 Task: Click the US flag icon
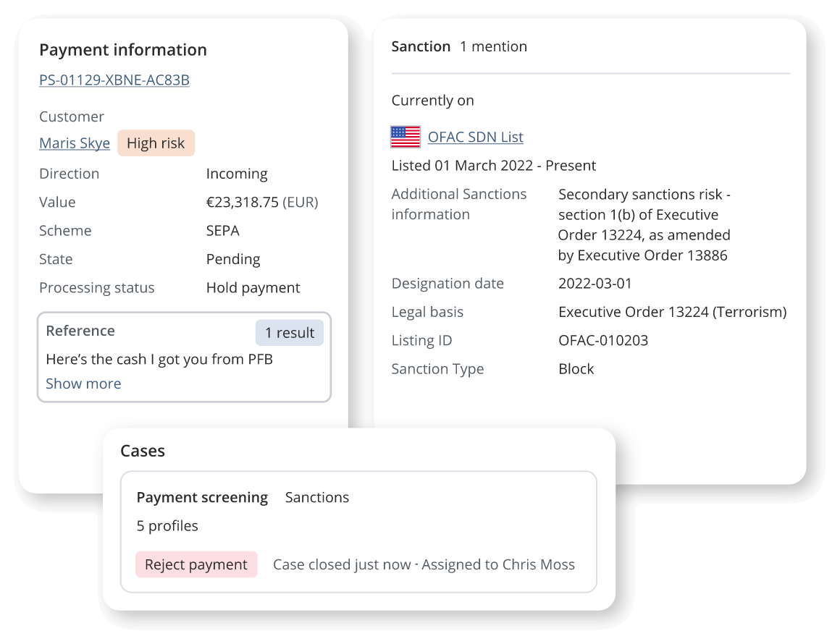[406, 137]
